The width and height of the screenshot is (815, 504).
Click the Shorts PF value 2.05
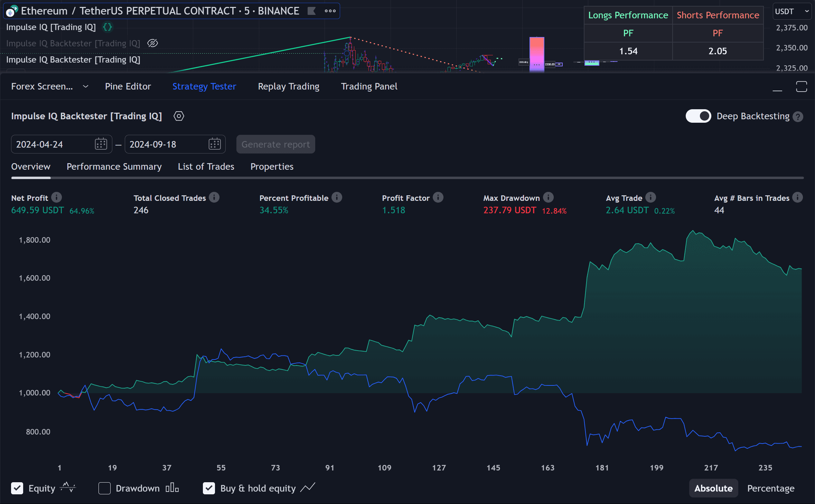click(718, 51)
